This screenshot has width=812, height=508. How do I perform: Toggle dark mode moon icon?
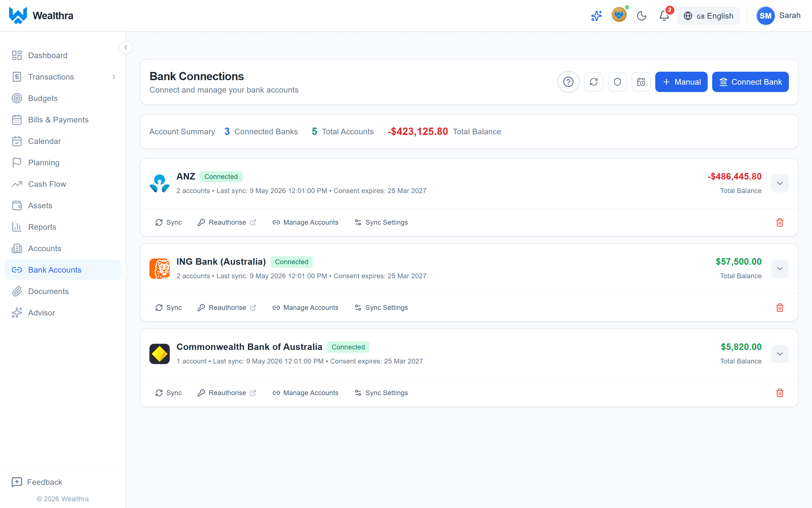[641, 16]
